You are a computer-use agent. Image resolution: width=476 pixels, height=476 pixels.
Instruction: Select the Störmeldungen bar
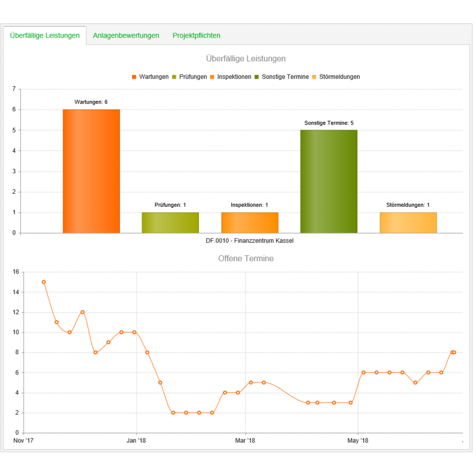[408, 223]
